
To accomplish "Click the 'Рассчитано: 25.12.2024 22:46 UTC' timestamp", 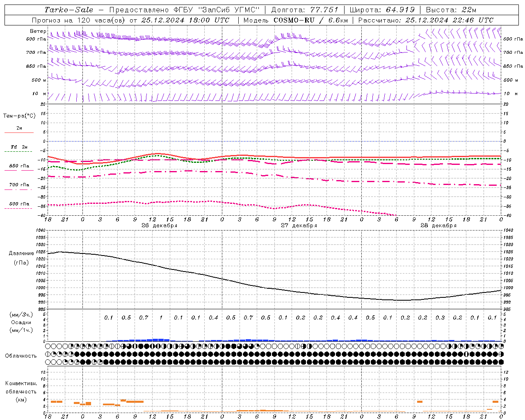I will pyautogui.click(x=426, y=20).
